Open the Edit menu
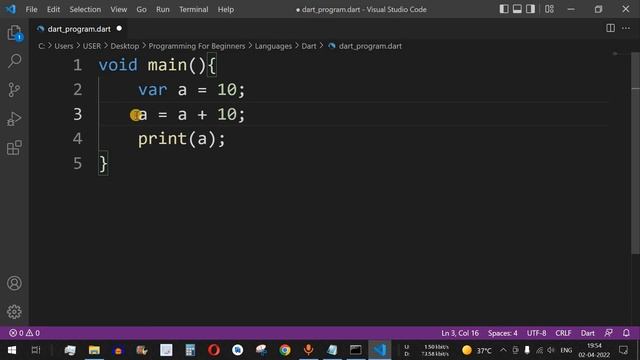 click(53, 9)
